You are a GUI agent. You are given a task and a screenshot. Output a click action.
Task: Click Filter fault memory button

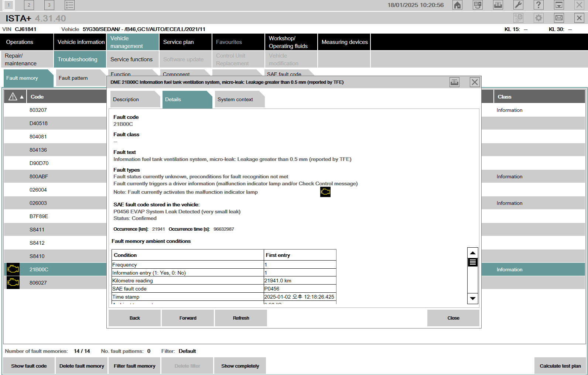point(134,366)
